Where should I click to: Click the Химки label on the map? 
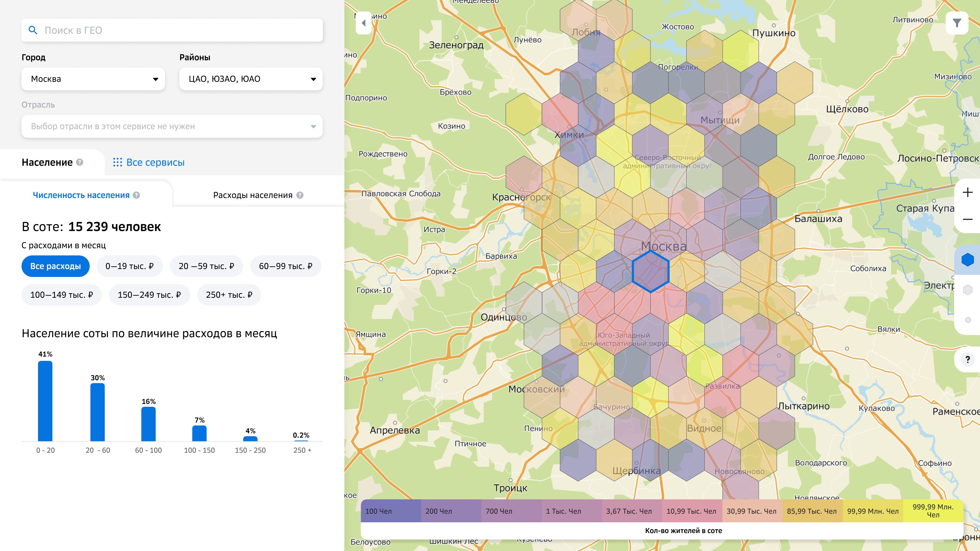tap(569, 135)
